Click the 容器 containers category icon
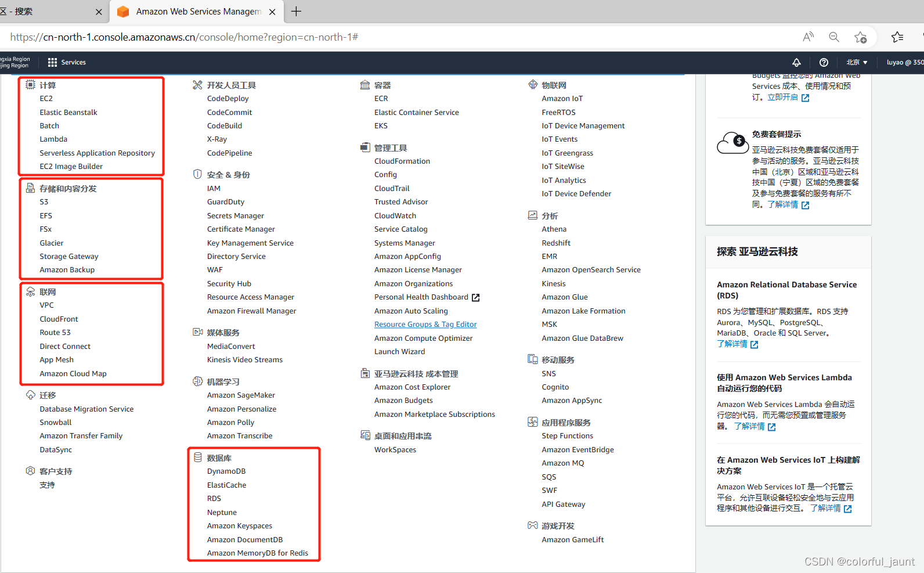Screen dimensions: 924x573 coord(365,85)
